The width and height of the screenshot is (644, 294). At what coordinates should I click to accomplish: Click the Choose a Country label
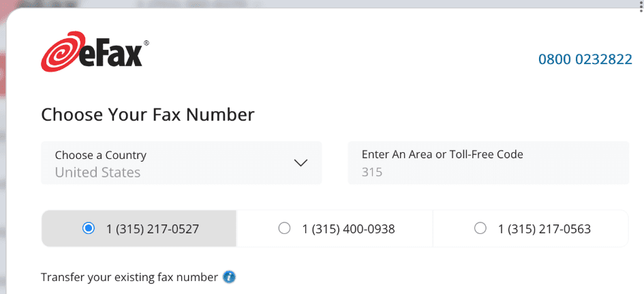pyautogui.click(x=101, y=155)
